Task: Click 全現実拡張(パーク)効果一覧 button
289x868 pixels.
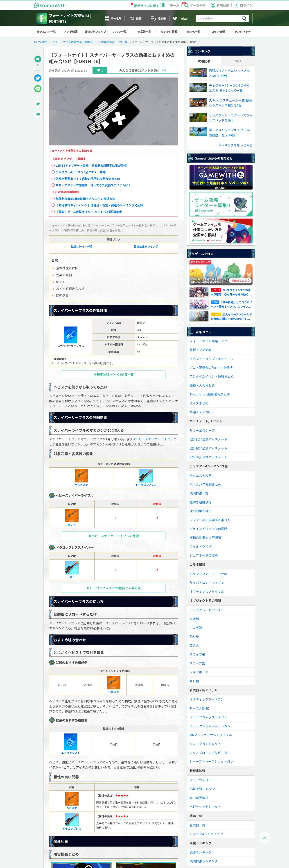Action: pos(113,374)
